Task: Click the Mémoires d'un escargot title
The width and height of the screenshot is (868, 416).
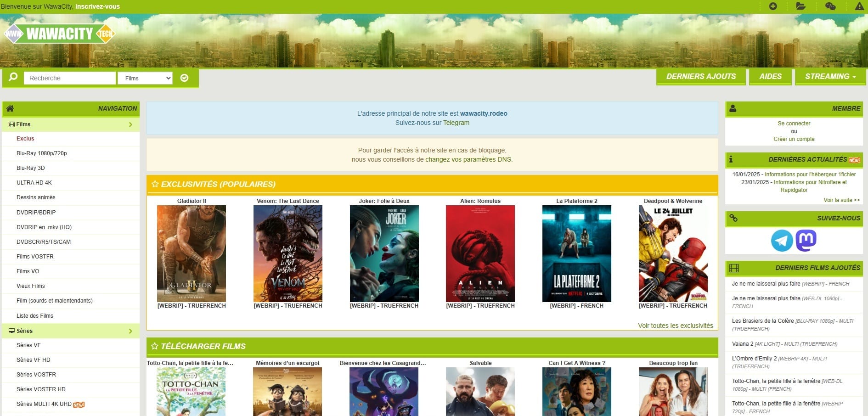Action: point(287,363)
